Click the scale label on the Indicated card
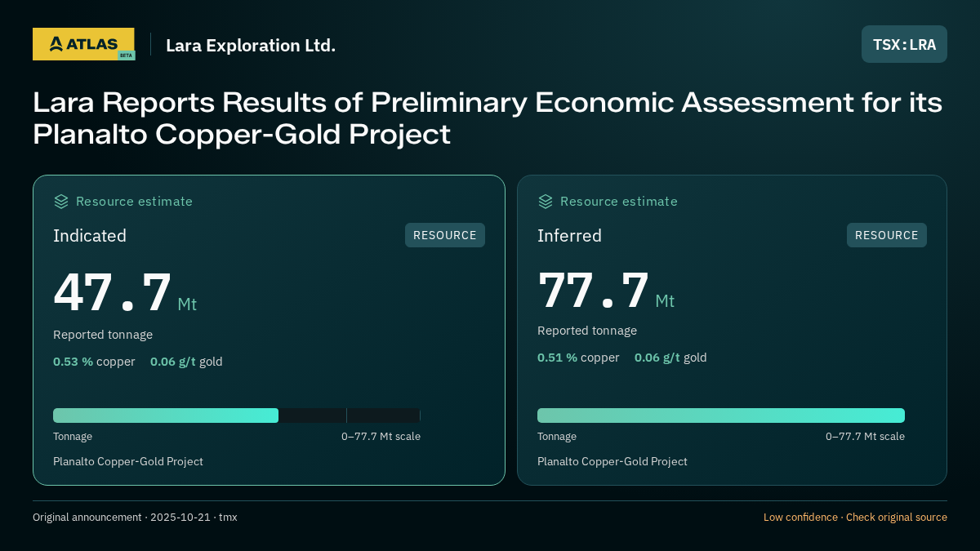The image size is (980, 551). point(381,437)
